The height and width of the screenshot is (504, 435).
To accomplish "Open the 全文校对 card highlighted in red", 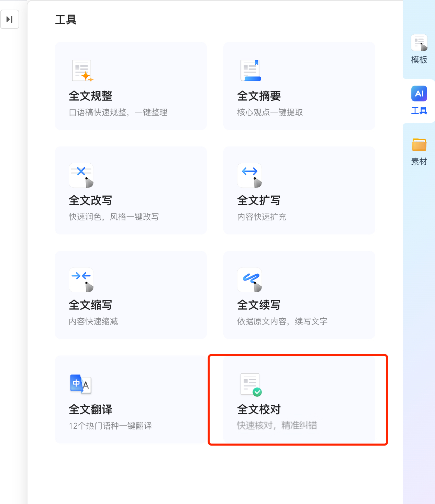I will click(298, 399).
